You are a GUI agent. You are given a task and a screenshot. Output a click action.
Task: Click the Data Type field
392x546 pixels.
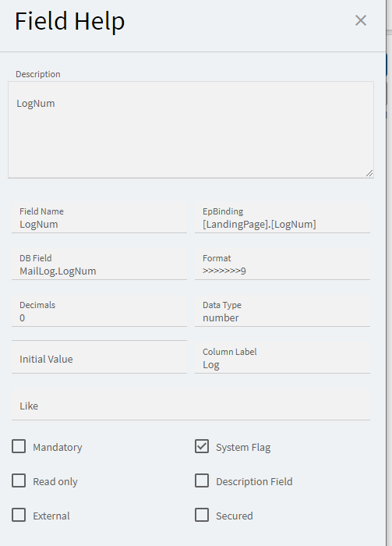tap(282, 310)
